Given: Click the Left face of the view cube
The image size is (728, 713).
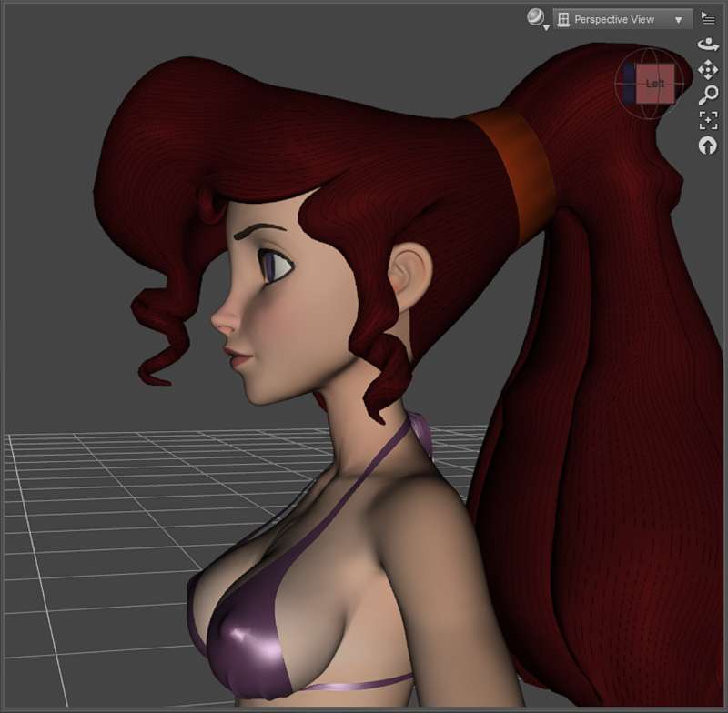Looking at the screenshot, I should click(x=654, y=84).
